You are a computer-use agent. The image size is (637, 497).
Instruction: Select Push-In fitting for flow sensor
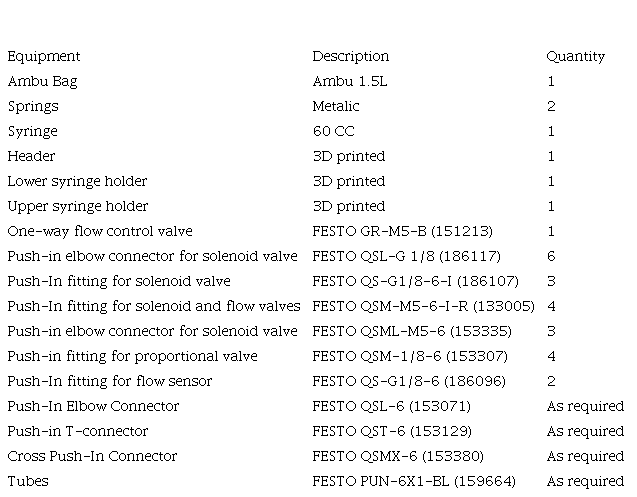pos(110,382)
